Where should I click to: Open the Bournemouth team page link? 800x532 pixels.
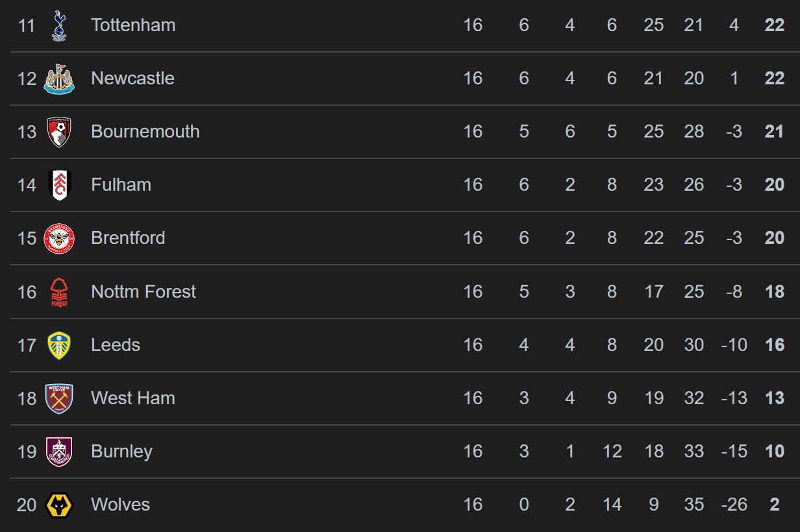click(x=145, y=132)
